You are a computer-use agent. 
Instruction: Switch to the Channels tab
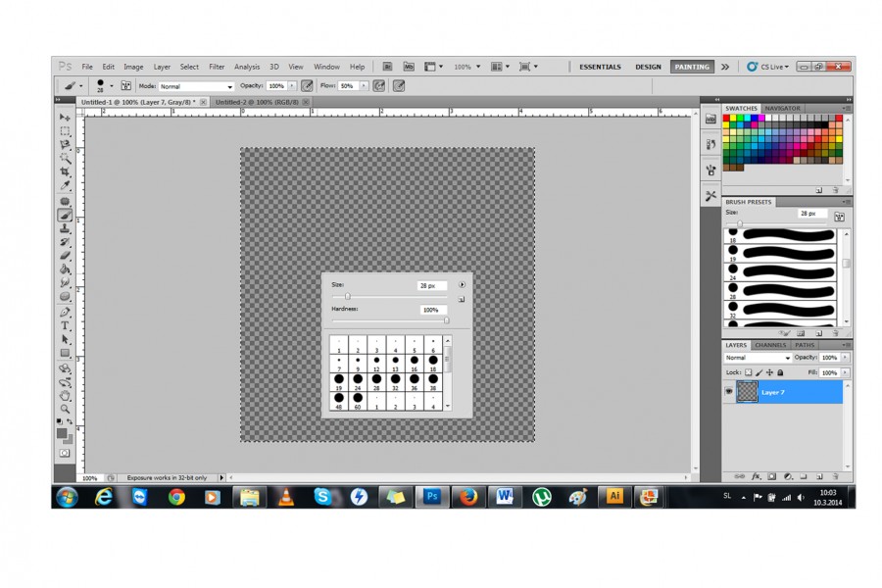(769, 345)
